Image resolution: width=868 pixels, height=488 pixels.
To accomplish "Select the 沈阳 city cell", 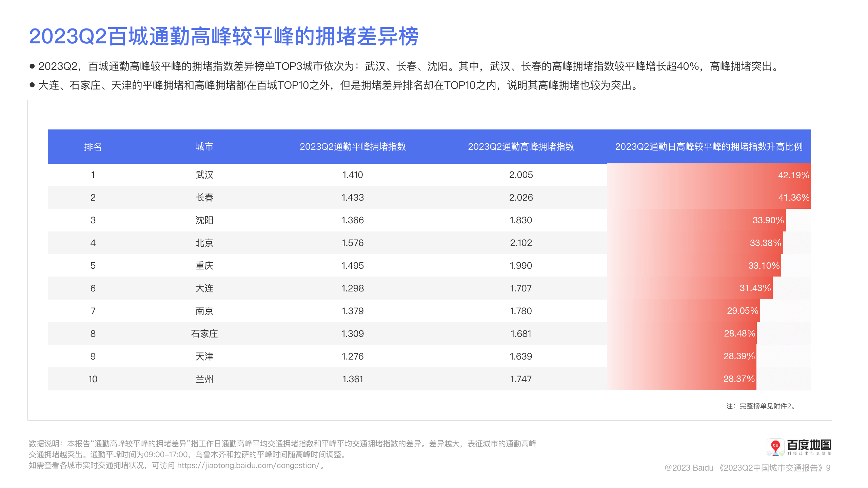I will pyautogui.click(x=204, y=220).
